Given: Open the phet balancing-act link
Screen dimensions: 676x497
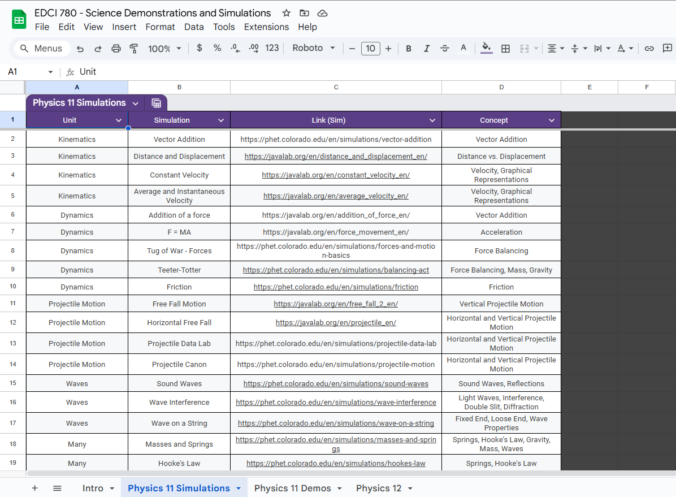Looking at the screenshot, I should [x=336, y=270].
